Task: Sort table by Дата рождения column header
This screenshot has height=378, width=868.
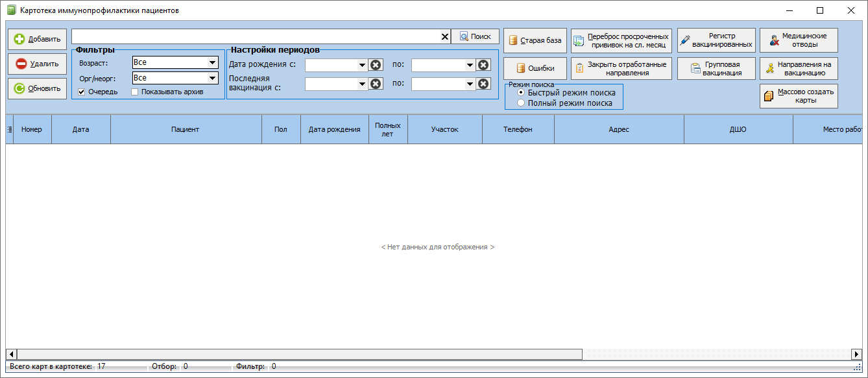Action: [334, 129]
